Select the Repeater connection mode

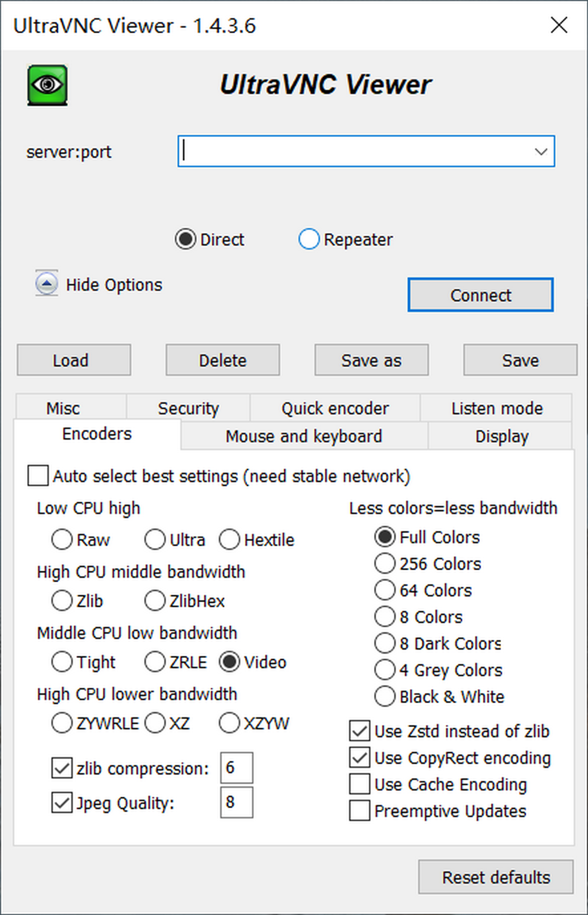pos(309,239)
